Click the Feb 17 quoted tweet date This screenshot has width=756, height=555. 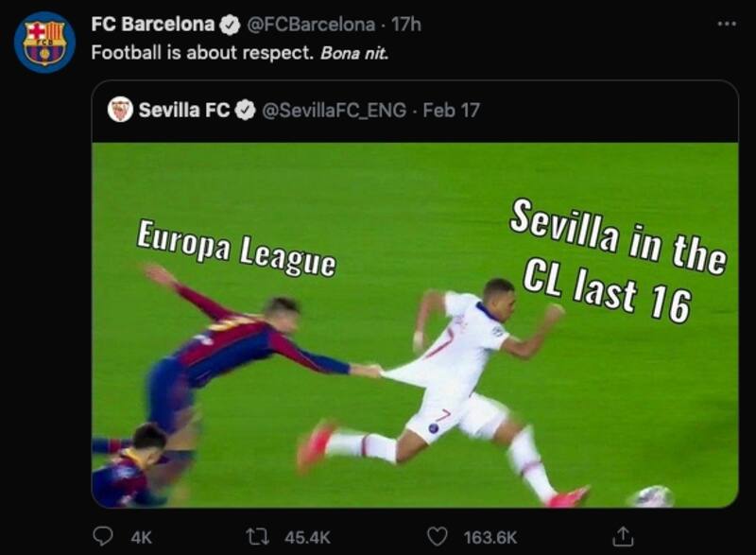pyautogui.click(x=452, y=111)
